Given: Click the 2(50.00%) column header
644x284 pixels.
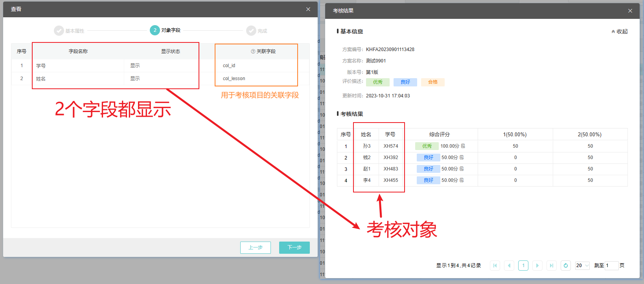Looking at the screenshot, I should (x=590, y=134).
